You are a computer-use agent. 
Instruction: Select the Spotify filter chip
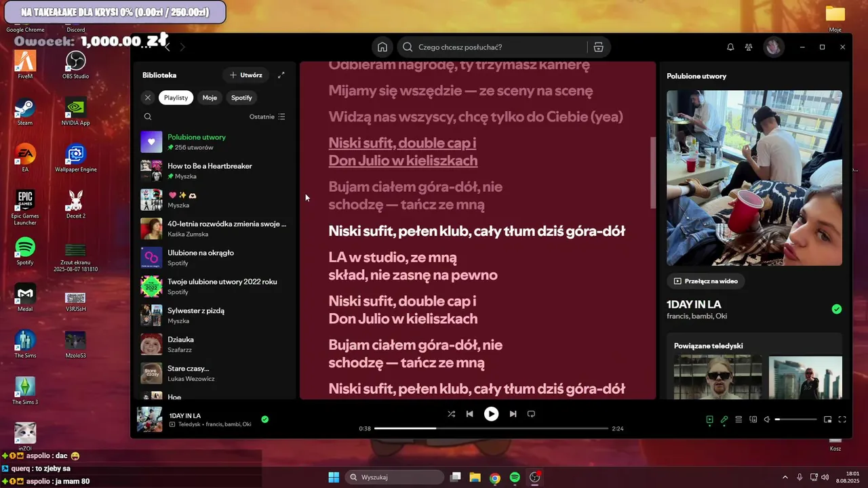coord(241,98)
